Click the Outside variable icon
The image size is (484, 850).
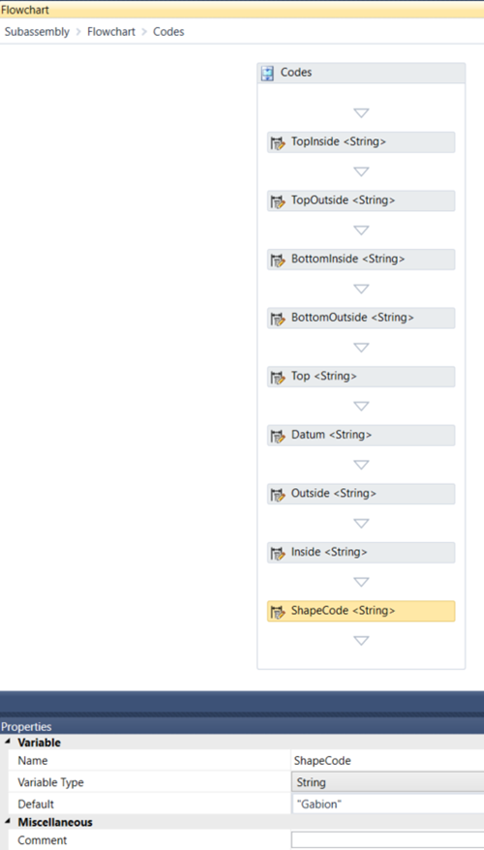pos(278,494)
